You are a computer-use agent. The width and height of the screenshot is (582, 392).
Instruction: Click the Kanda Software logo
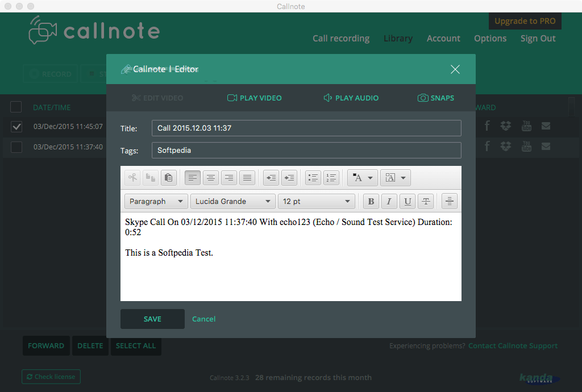[x=540, y=378]
